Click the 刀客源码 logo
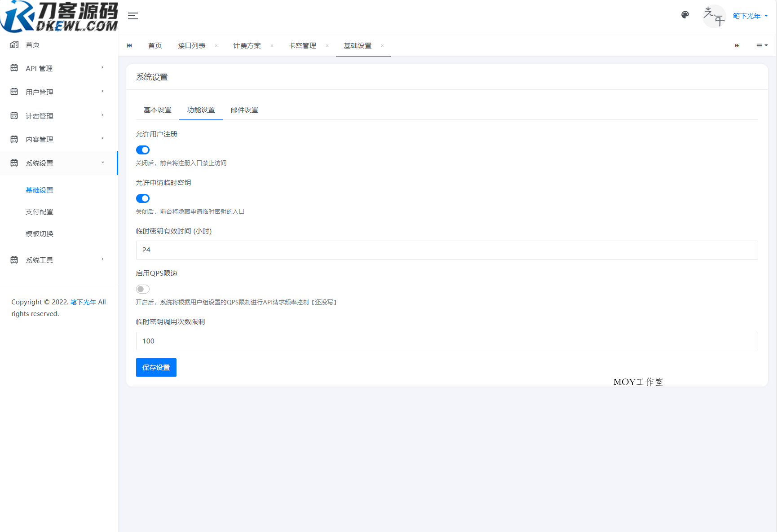Image resolution: width=777 pixels, height=532 pixels. (x=59, y=16)
